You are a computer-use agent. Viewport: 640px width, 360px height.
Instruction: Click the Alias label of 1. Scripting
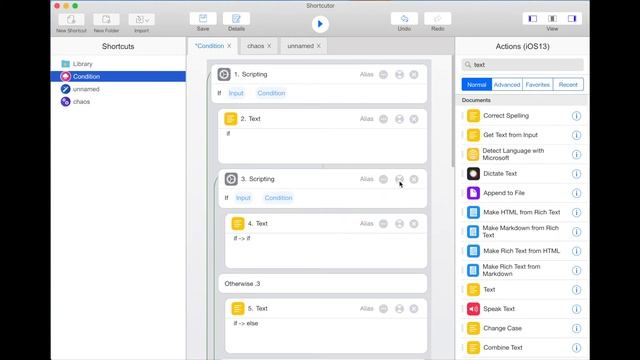(x=367, y=74)
